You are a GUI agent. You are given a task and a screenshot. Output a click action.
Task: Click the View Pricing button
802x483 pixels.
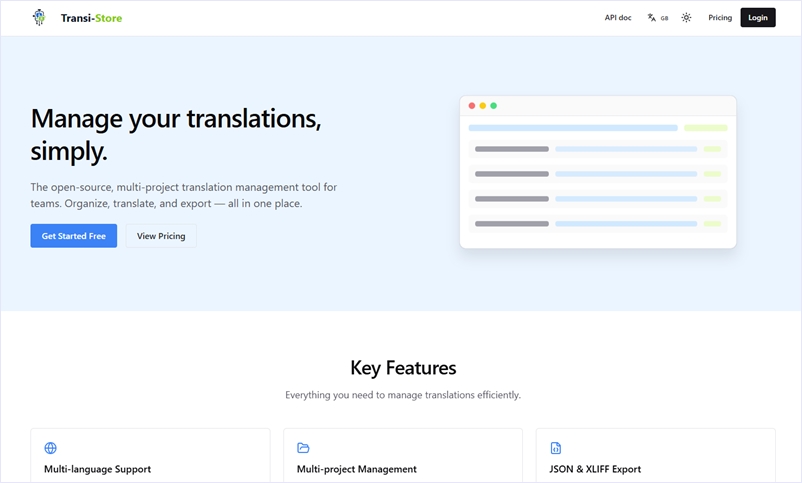pos(161,236)
